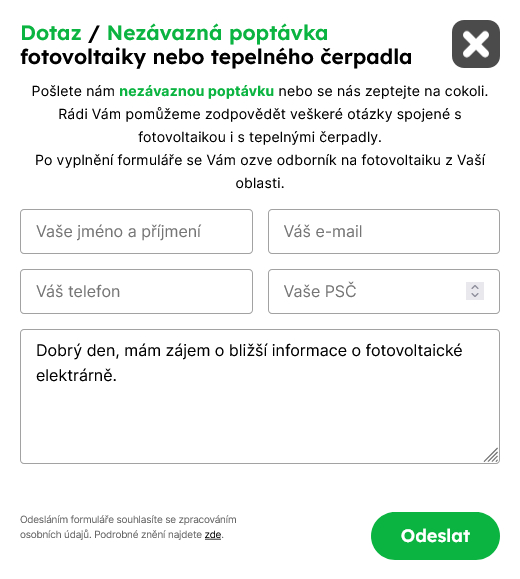520x579 pixels.
Task: Focus the 'Vaše jméno a příjmení' field
Action: coord(136,232)
